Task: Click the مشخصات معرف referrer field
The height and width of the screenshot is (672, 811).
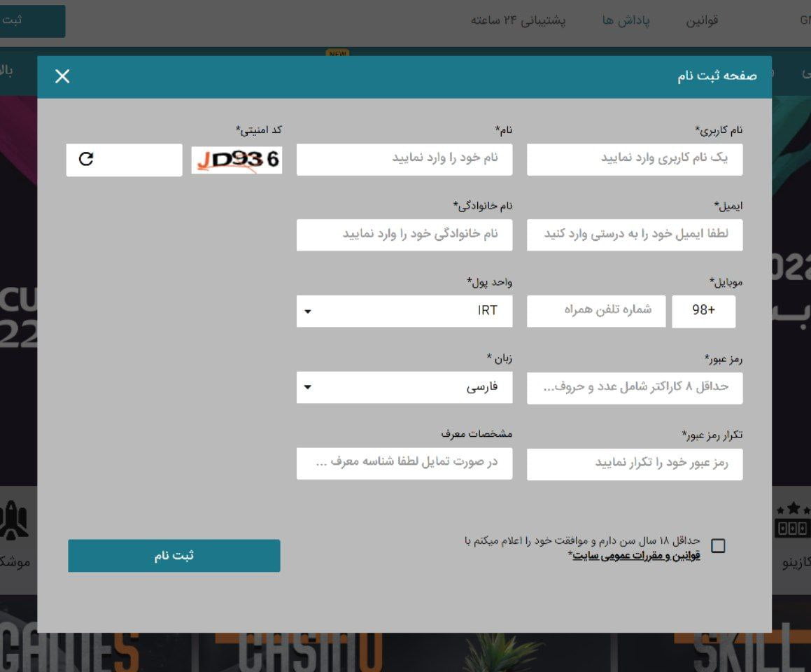Action: [x=404, y=463]
